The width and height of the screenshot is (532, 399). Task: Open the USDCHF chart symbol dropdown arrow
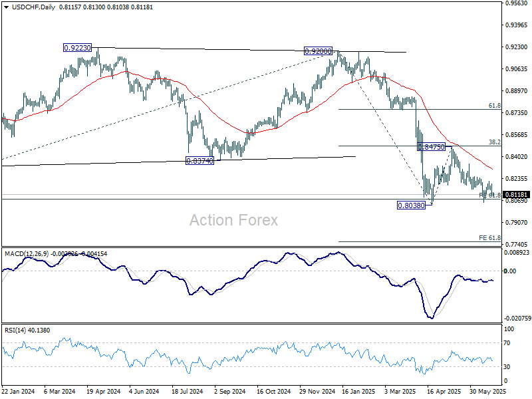pyautogui.click(x=6, y=7)
